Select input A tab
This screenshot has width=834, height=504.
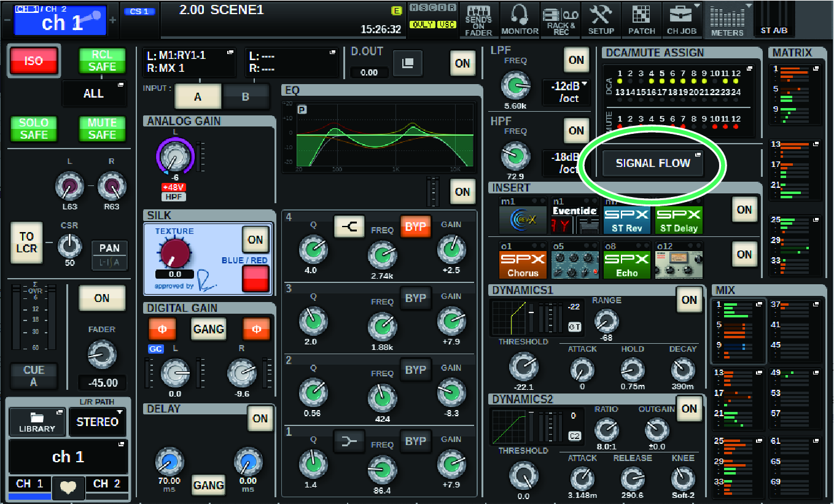point(198,96)
